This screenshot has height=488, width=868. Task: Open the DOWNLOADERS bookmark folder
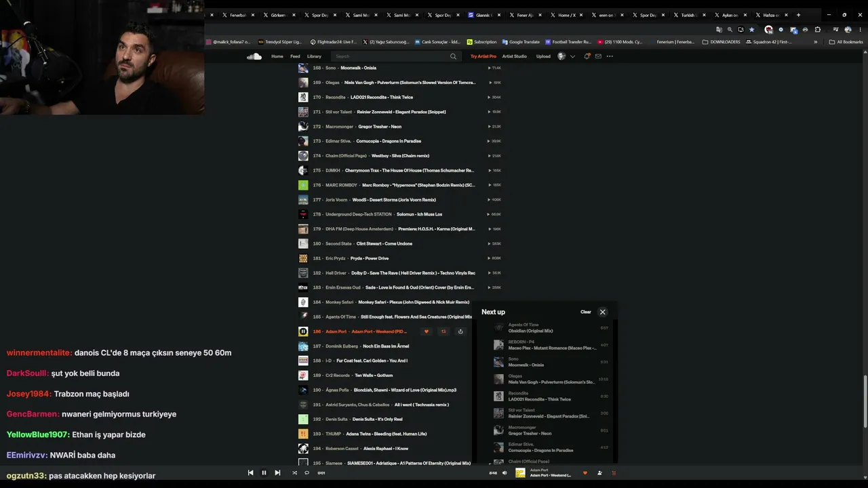pos(722,42)
